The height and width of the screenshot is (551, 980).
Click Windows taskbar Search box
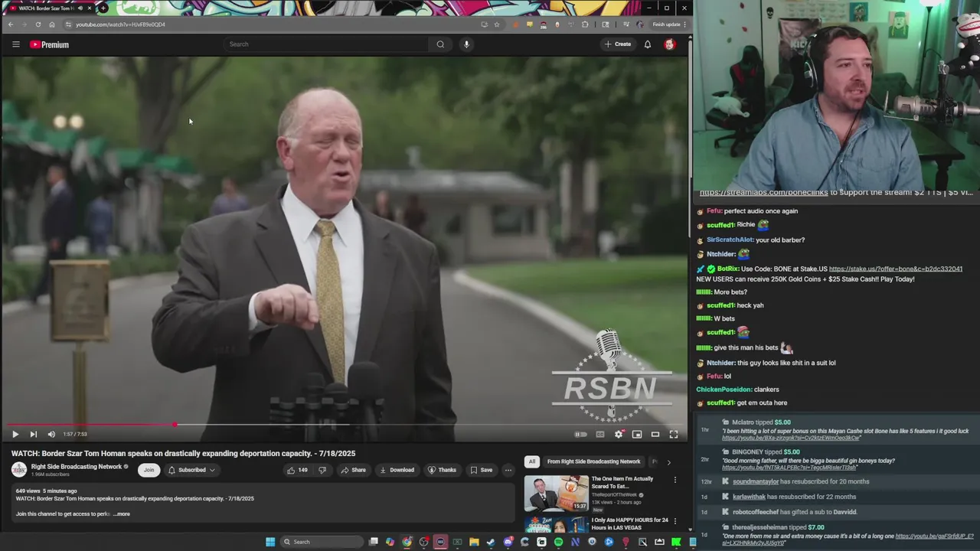click(321, 542)
